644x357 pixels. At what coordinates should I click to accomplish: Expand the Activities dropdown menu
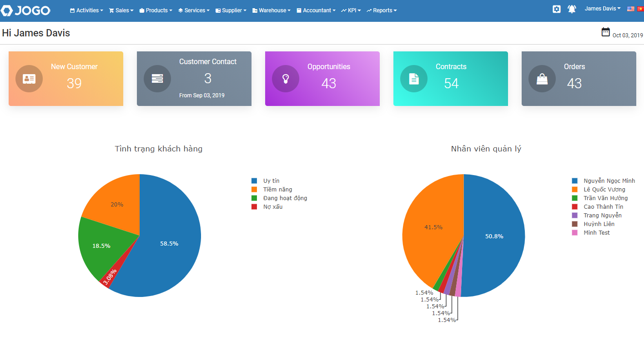point(86,10)
